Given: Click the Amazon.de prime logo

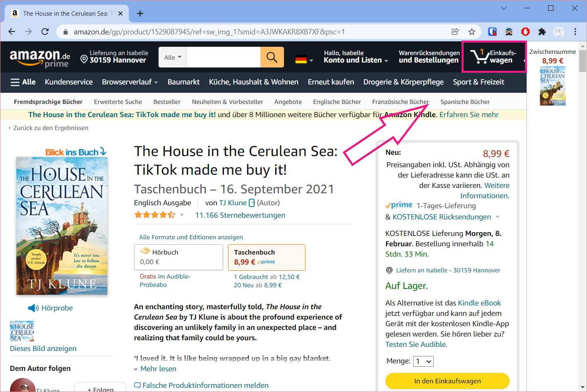Looking at the screenshot, I should tap(40, 58).
